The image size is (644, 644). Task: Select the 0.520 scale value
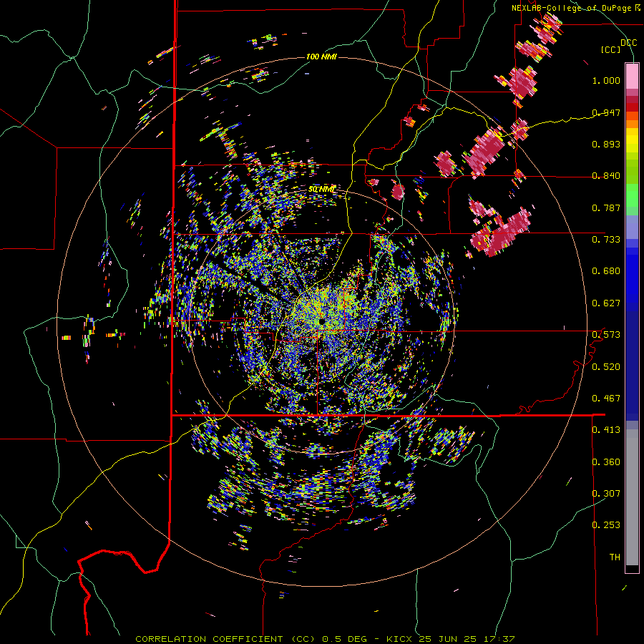pyautogui.click(x=606, y=367)
